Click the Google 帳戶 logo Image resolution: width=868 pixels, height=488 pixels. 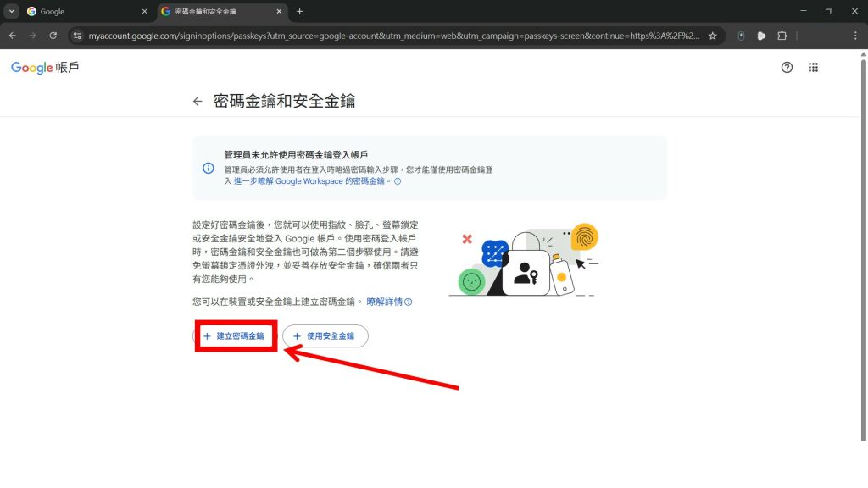tap(45, 68)
